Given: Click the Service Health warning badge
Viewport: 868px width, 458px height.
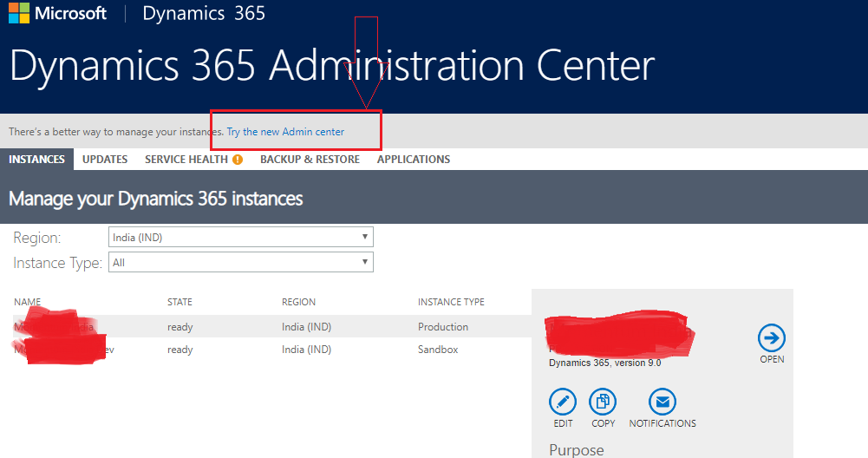Looking at the screenshot, I should point(238,160).
